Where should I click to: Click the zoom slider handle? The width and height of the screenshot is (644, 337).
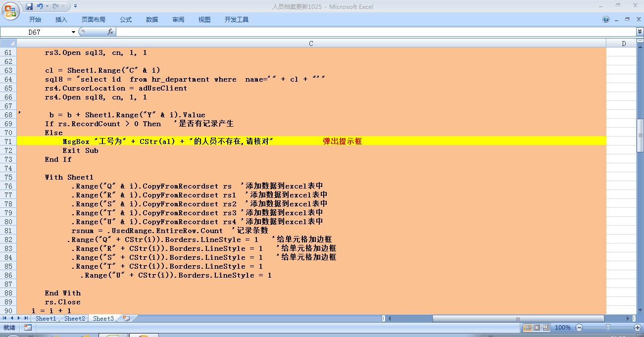click(x=608, y=328)
